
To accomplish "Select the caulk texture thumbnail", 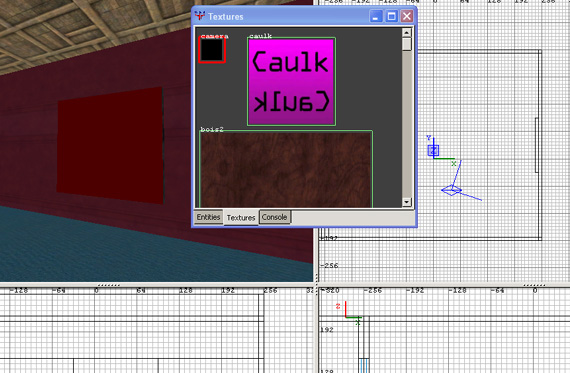I will (291, 82).
